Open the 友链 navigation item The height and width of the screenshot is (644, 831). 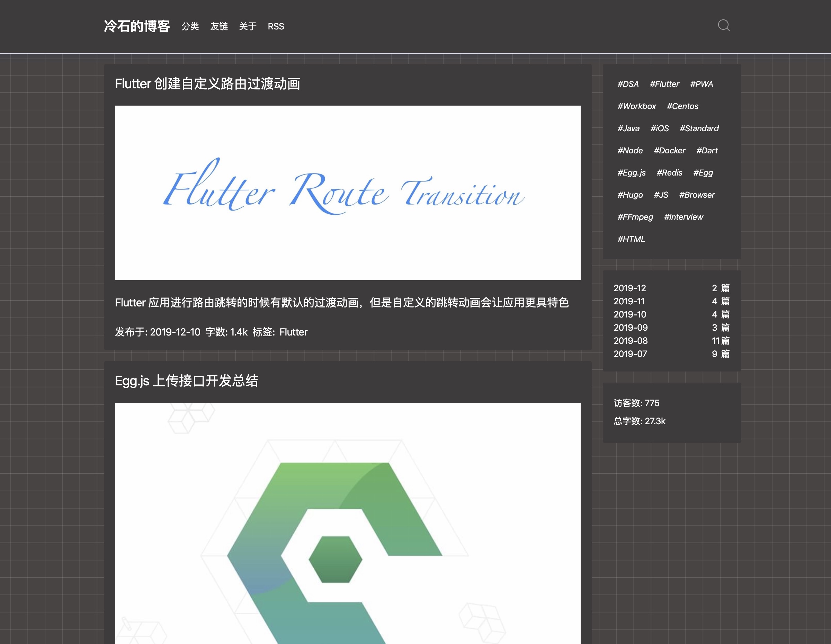click(x=219, y=27)
